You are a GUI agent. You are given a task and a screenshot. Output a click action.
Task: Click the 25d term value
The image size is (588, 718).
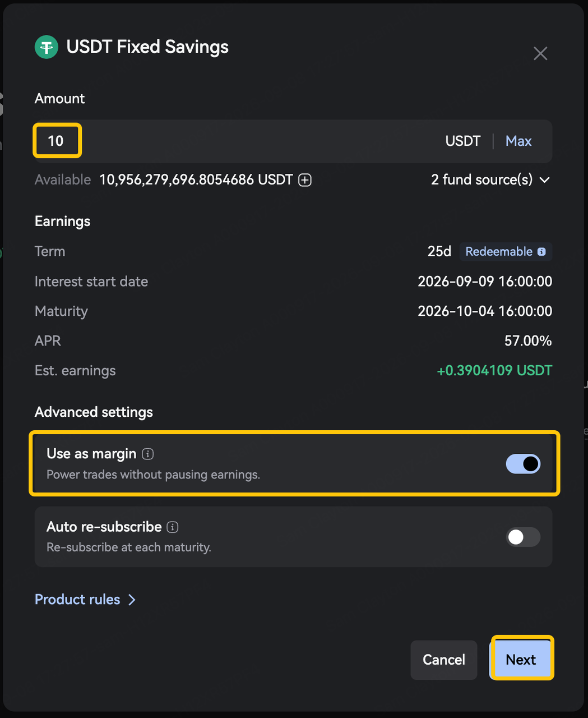439,251
